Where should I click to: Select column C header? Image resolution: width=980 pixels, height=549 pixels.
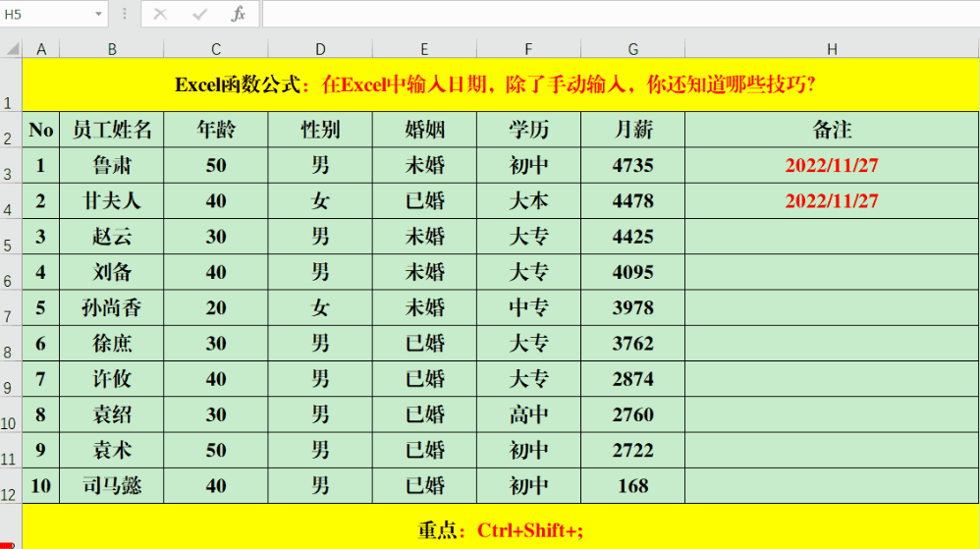click(216, 49)
